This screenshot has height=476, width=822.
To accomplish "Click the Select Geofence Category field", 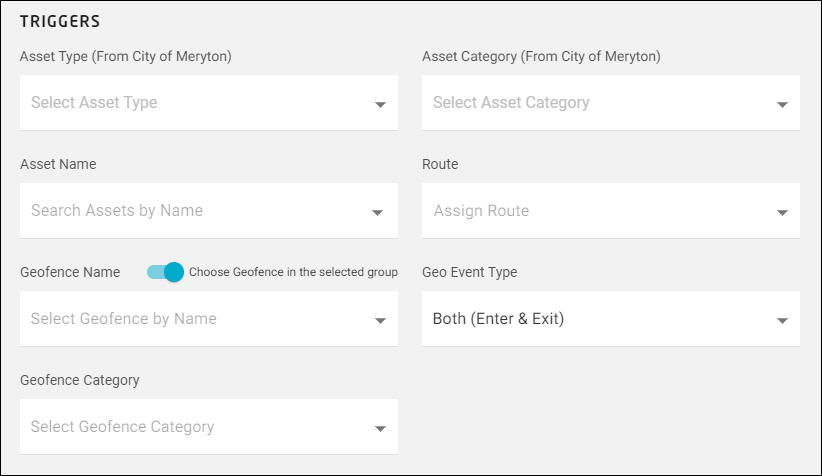I will coord(190,426).
